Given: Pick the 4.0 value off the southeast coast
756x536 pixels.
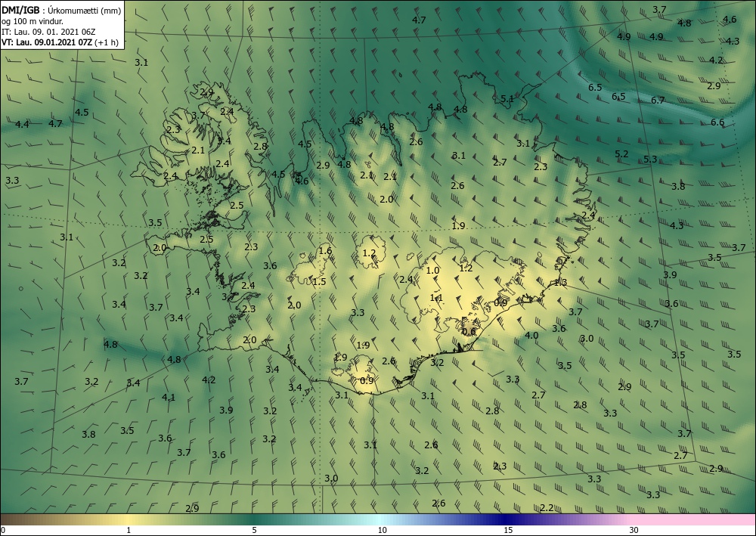Looking at the screenshot, I should [531, 335].
